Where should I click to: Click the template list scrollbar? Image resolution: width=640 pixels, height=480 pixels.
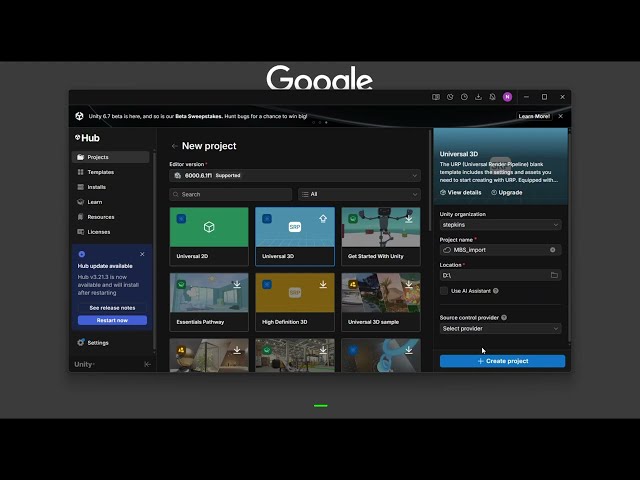[x=430, y=180]
